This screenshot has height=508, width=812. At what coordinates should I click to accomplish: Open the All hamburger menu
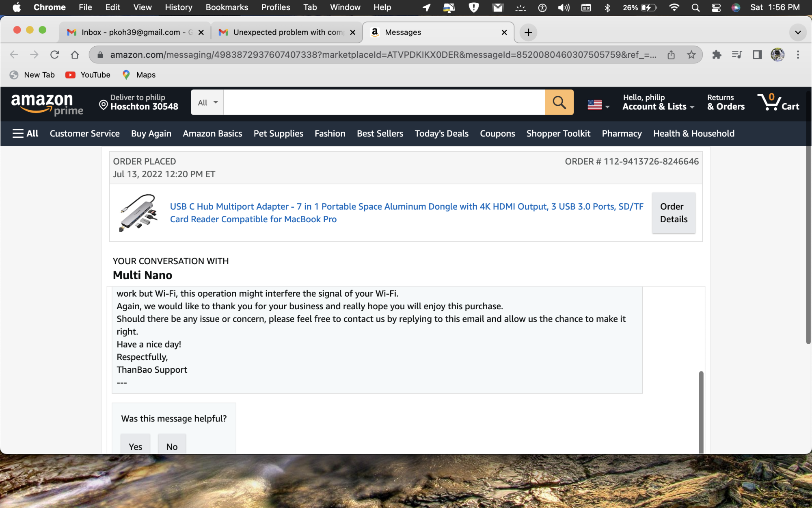(x=25, y=133)
